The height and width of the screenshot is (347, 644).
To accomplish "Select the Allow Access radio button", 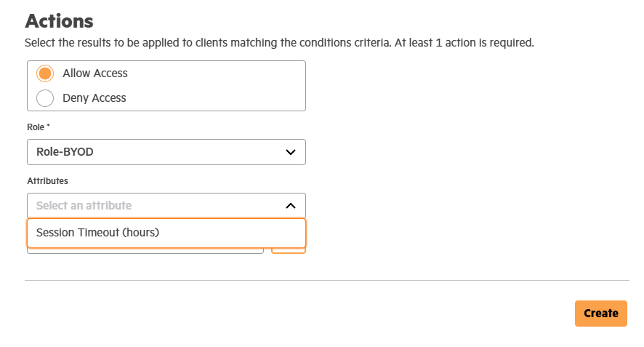I will click(x=45, y=73).
